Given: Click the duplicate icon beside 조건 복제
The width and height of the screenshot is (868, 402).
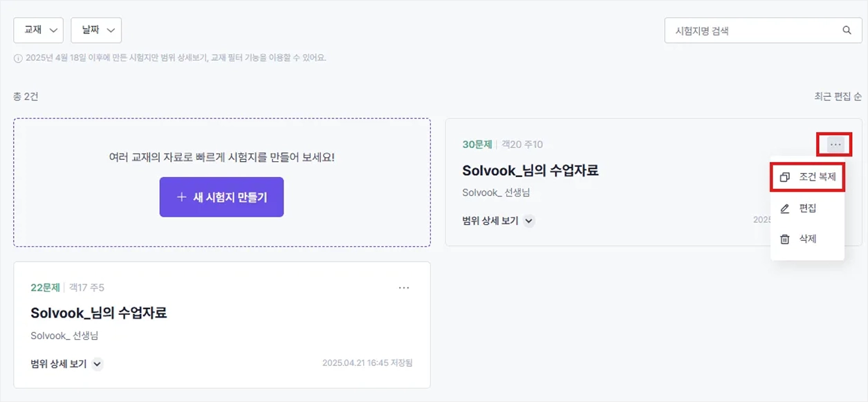Looking at the screenshot, I should pyautogui.click(x=784, y=177).
